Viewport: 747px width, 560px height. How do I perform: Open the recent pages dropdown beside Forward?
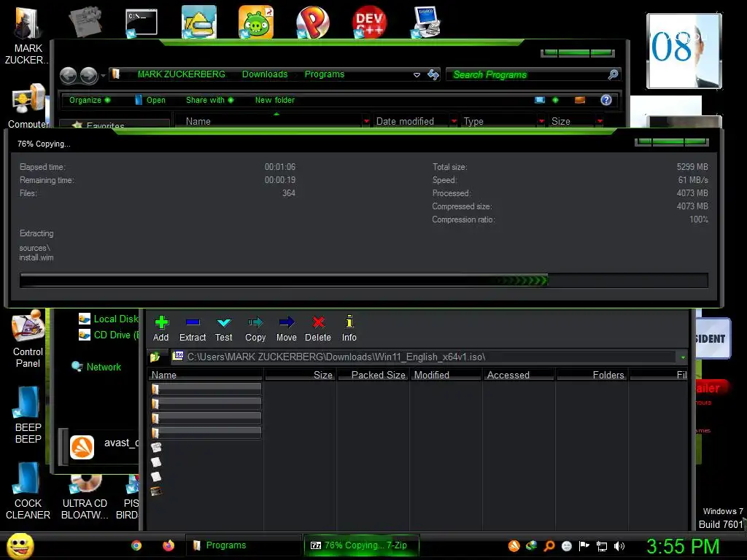[x=104, y=75]
